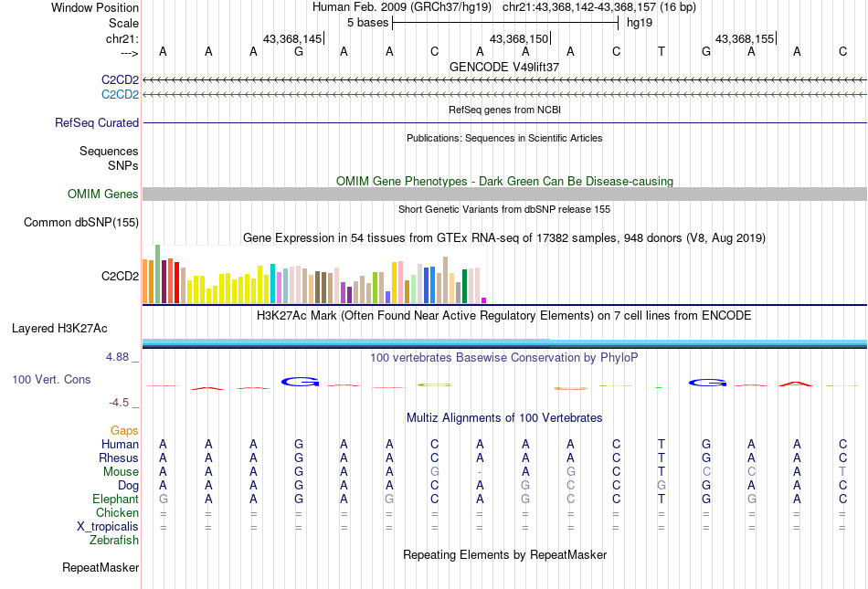The image size is (868, 589).
Task: Click Repeating Elements by RepeatMasker title
Action: pos(505,555)
